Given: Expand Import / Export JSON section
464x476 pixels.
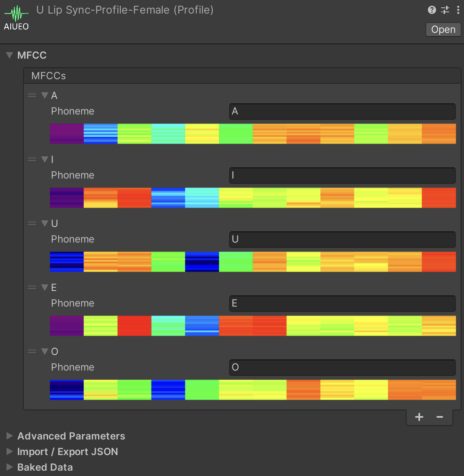Looking at the screenshot, I should coord(9,451).
